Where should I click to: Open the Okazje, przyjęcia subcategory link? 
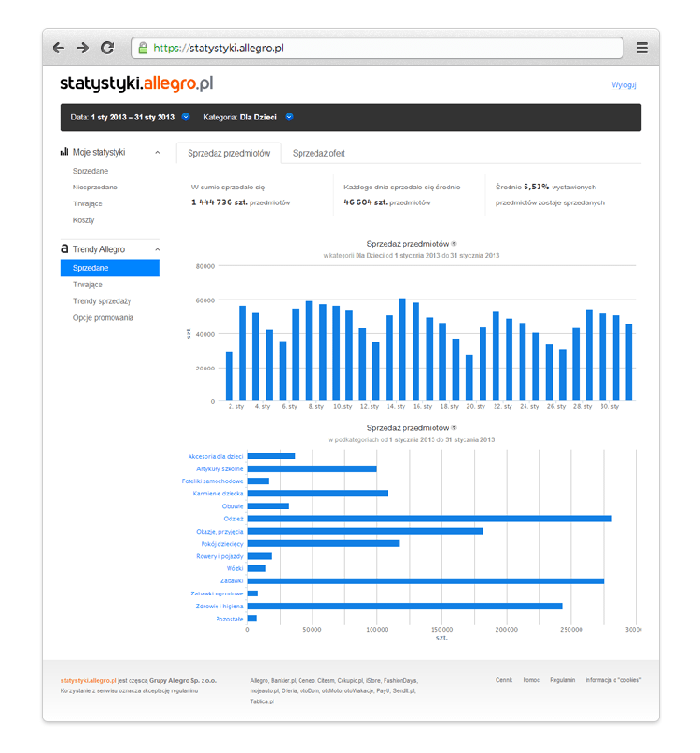219,532
